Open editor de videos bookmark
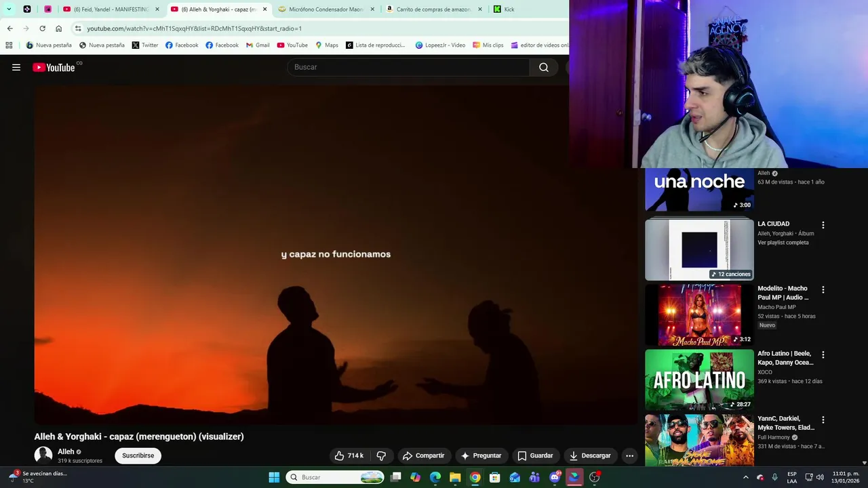Screen dimensions: 868x488 coord(540,45)
